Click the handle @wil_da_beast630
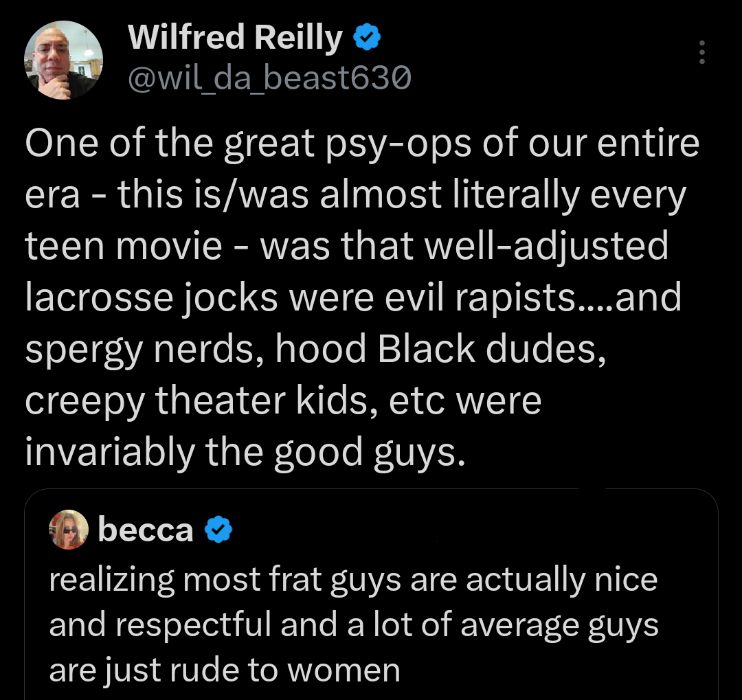 (x=268, y=77)
